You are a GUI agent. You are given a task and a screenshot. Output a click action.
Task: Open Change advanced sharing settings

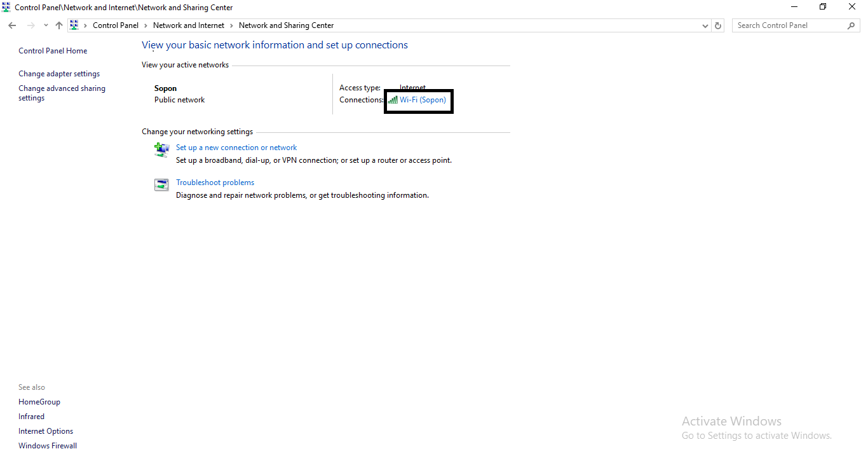tap(62, 93)
